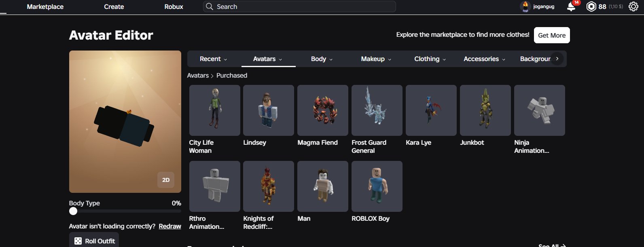Go to Marketplace in the top navigation
Image resolution: width=644 pixels, height=247 pixels.
(x=45, y=6)
